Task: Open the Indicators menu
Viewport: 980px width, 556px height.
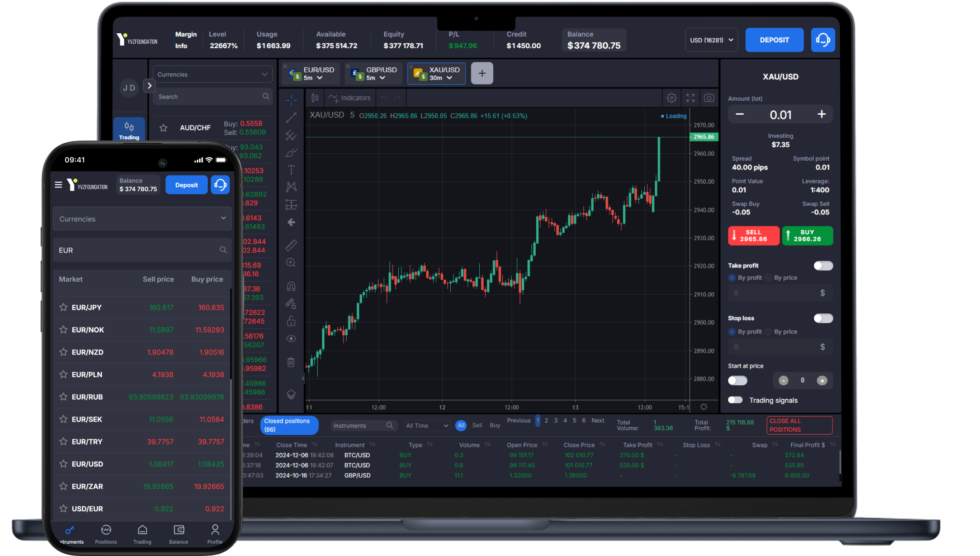Action: pos(350,98)
